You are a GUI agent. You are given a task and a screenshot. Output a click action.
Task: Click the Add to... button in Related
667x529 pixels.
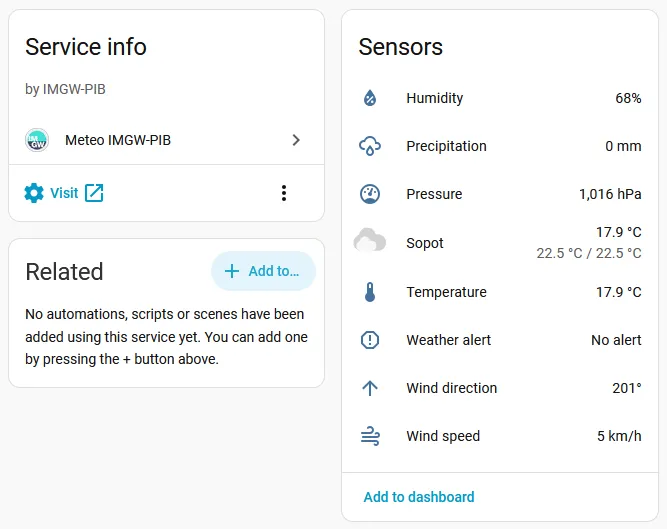263,271
